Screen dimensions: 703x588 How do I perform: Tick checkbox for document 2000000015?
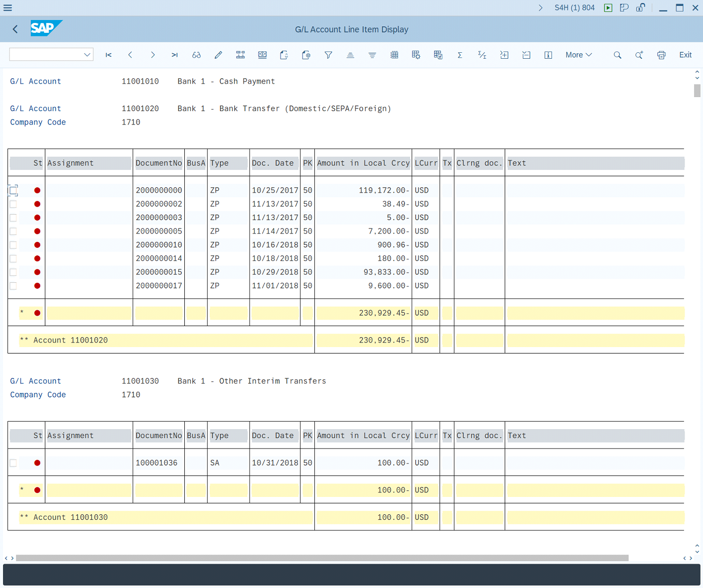(13, 272)
